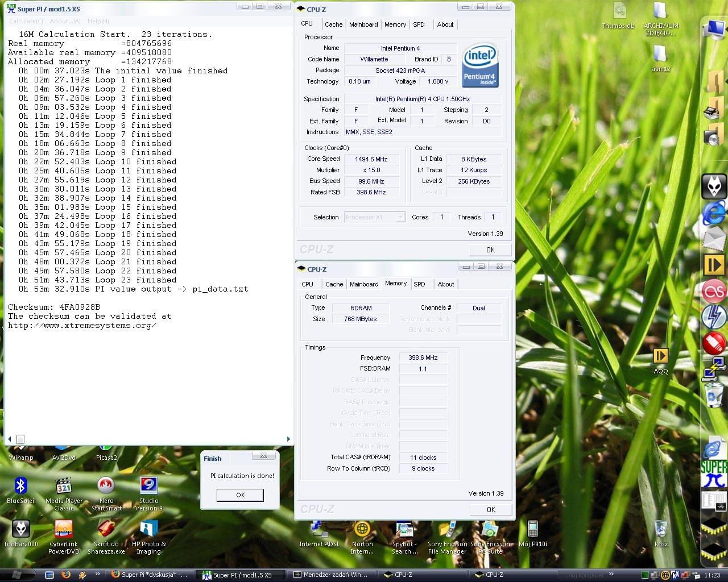Open the foobar2000 desktop shortcut

(x=21, y=534)
